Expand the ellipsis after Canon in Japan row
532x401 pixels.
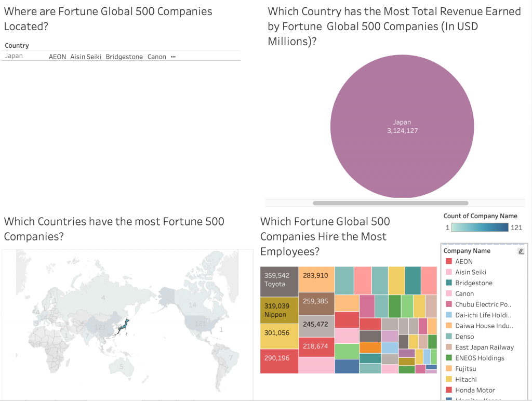[173, 57]
